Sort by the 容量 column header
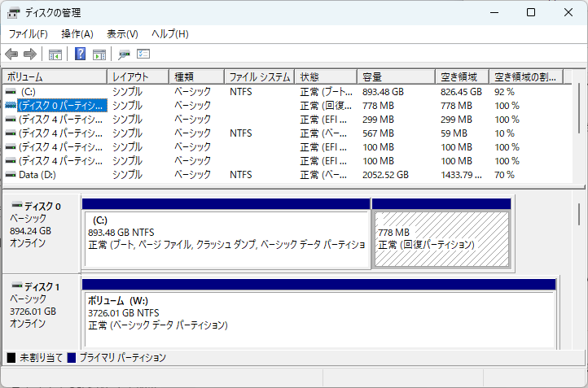588x388 pixels. coord(396,77)
